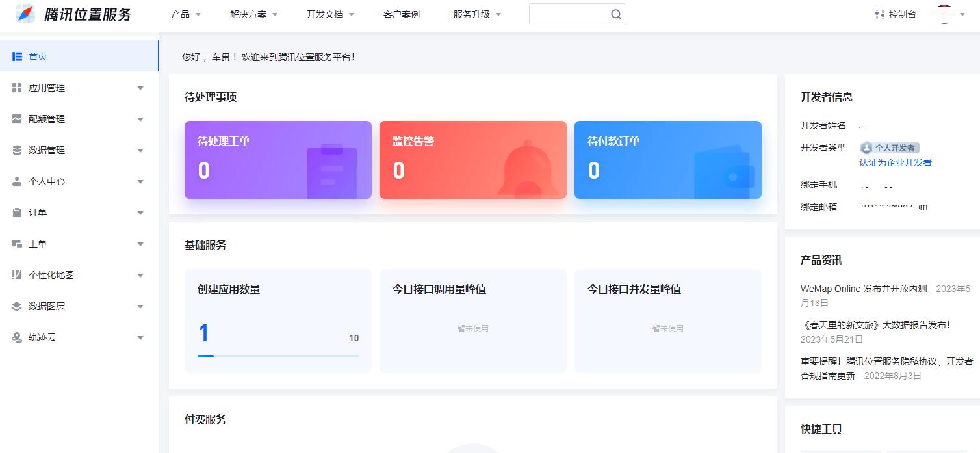Screen dimensions: 980x453
Task: Open the 待付款订单 card
Action: [668, 160]
